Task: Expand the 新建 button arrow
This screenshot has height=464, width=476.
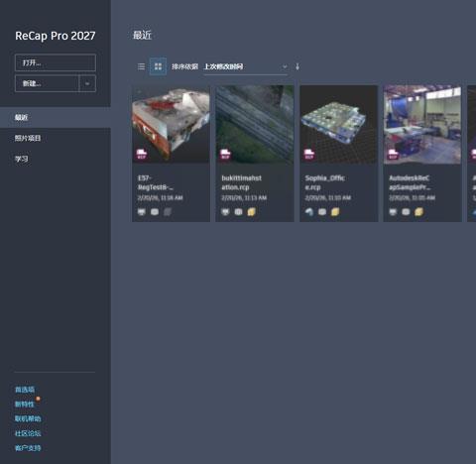Action: click(x=87, y=83)
